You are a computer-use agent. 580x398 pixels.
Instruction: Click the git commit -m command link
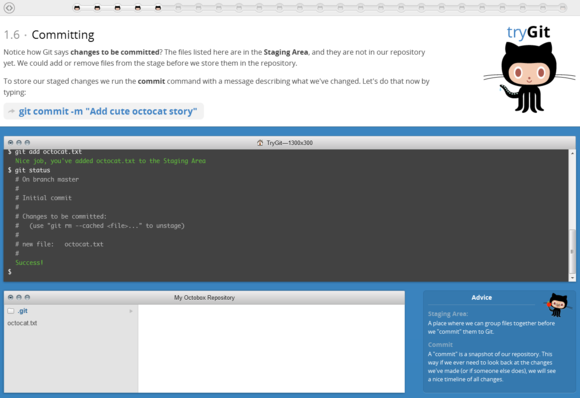tap(108, 111)
